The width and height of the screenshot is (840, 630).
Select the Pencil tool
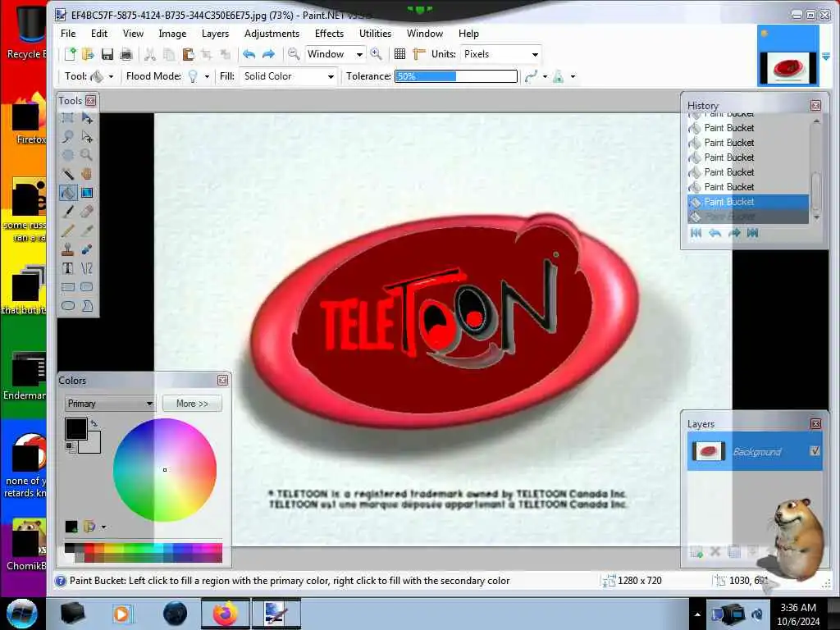(x=68, y=231)
